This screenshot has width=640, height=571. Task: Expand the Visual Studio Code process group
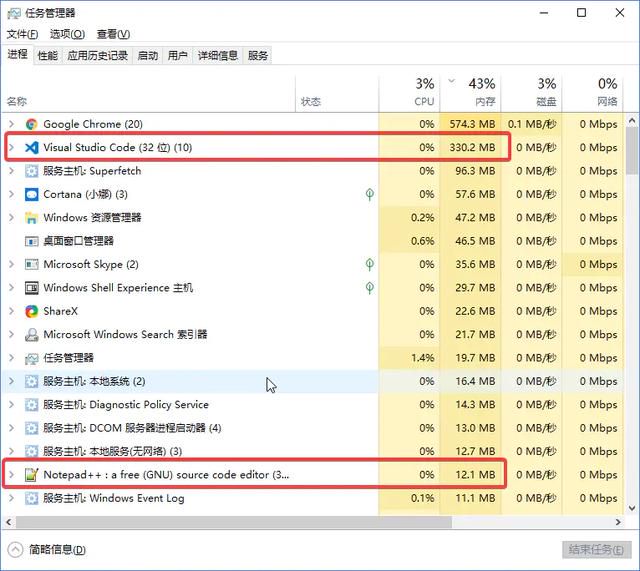pos(11,147)
